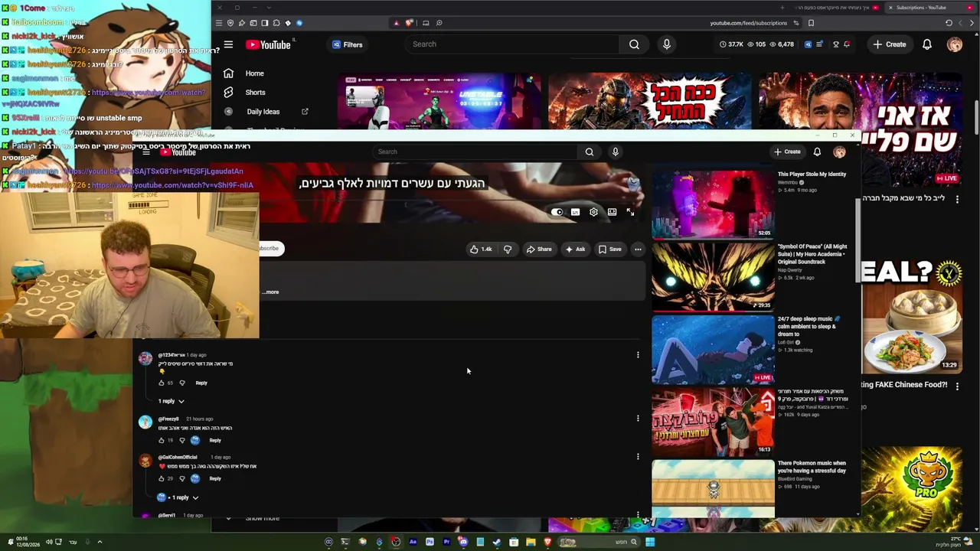The image size is (980, 551).
Task: Click Create in the front YouTube window
Action: click(x=787, y=152)
